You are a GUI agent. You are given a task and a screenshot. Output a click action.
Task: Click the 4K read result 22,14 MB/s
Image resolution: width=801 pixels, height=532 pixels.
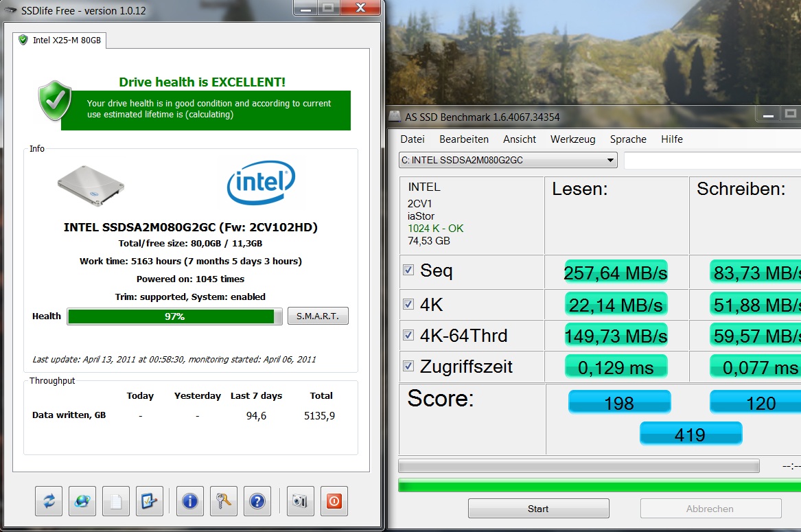coord(616,305)
